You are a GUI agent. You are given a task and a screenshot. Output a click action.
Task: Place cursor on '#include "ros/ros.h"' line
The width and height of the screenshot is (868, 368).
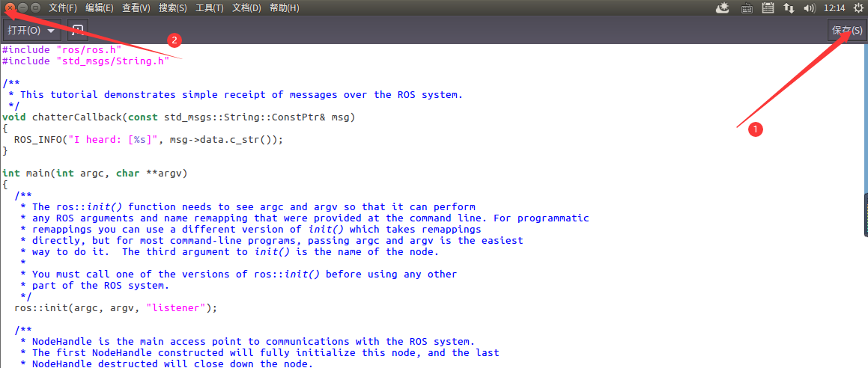62,49
